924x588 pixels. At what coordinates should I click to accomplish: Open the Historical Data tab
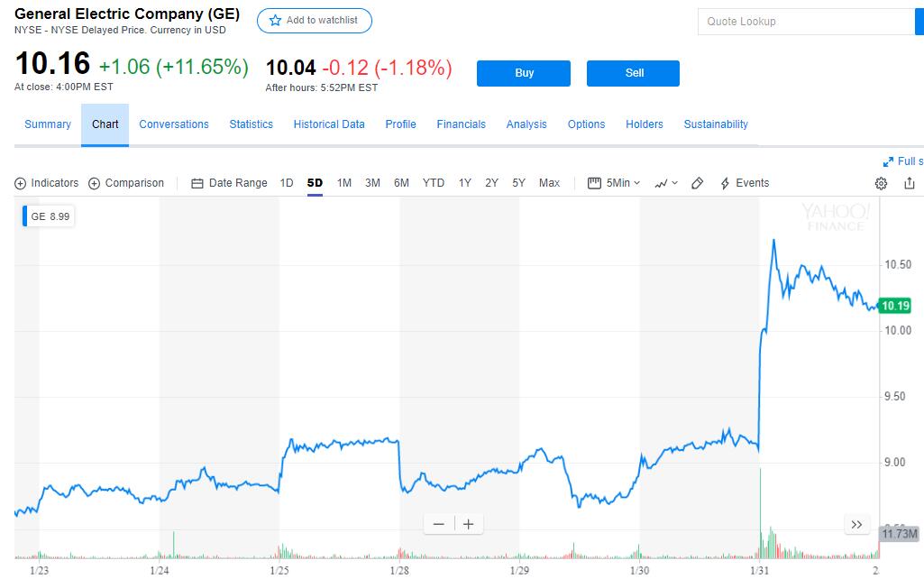coord(329,124)
